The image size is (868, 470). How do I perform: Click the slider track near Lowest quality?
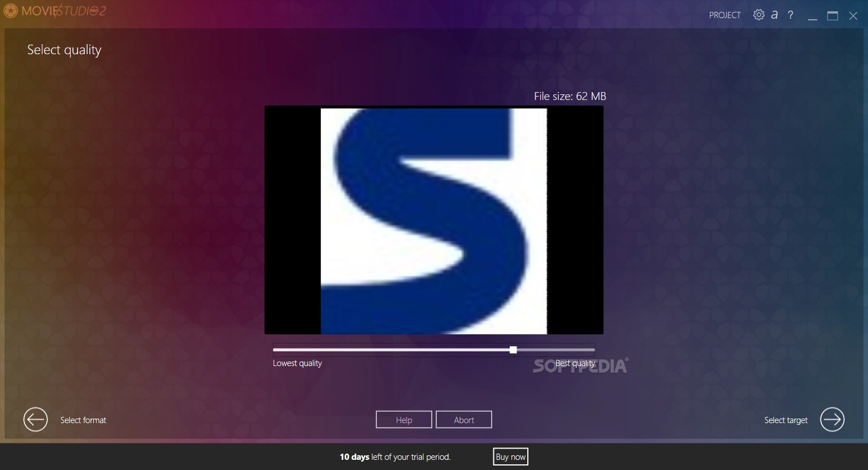point(283,350)
